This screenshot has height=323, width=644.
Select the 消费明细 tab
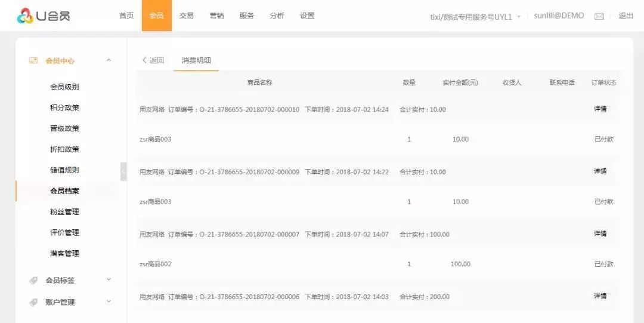tap(196, 60)
